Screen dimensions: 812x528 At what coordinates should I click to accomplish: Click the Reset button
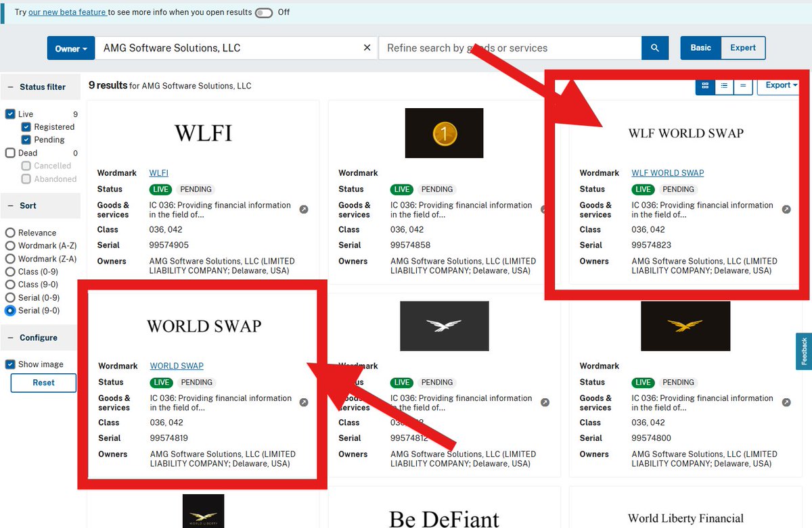point(43,383)
